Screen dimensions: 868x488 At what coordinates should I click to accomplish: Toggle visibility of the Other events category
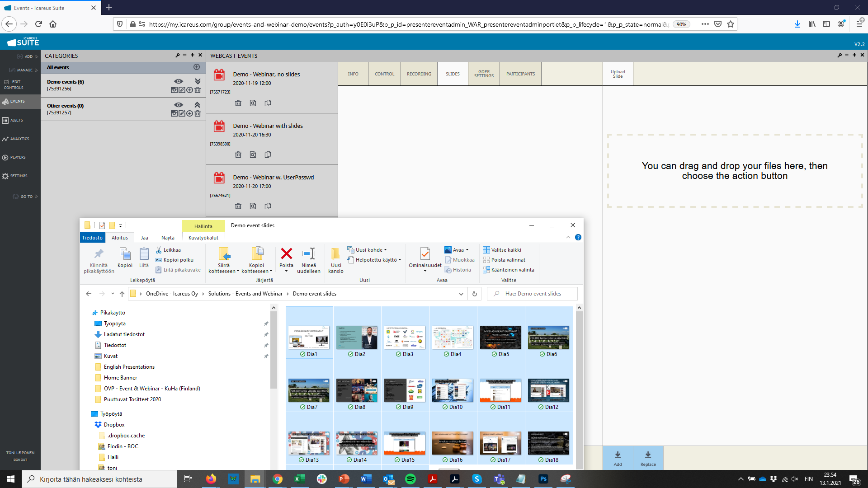pyautogui.click(x=179, y=105)
